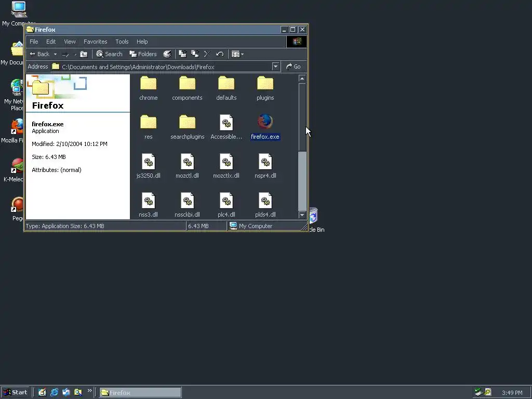This screenshot has width=532, height=399.
Task: Click the Delete X toolbar icon
Action: coord(207,54)
